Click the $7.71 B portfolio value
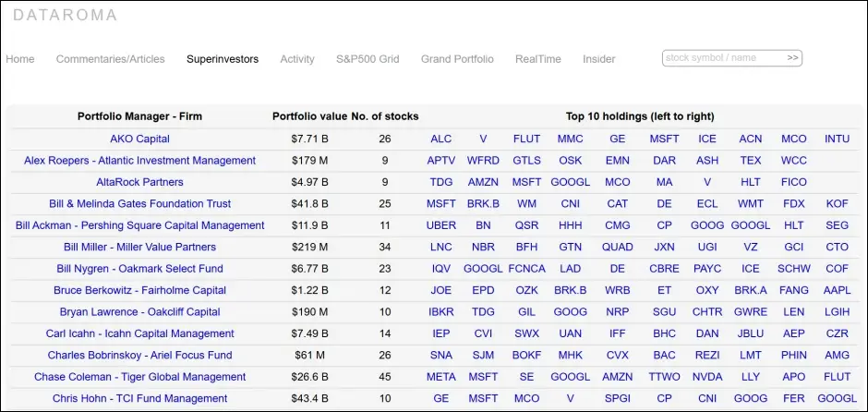Screen dimensions: 868x412 click(310, 139)
